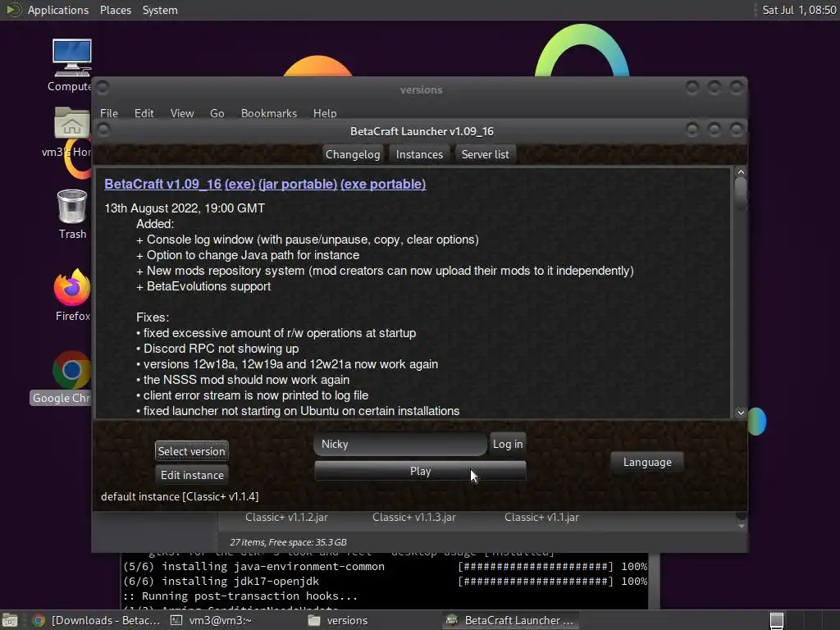Viewport: 840px width, 630px height.
Task: Click the date and time clock in top panel
Action: coord(799,10)
